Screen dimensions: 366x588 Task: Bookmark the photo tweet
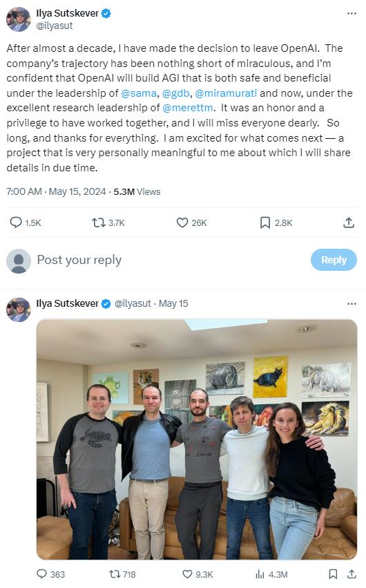point(333,573)
